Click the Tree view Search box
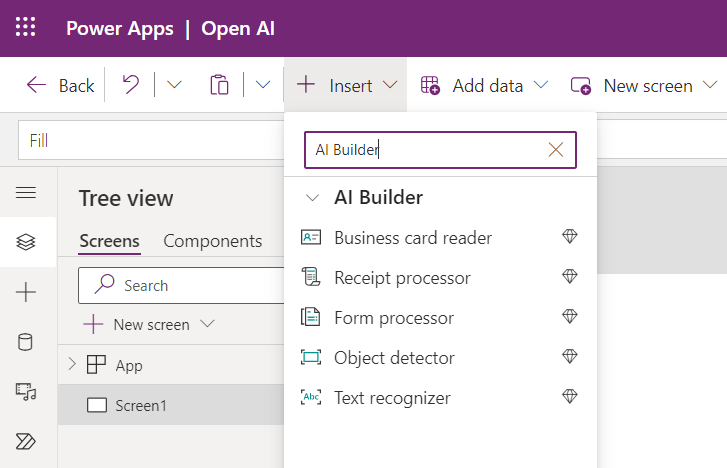The height and width of the screenshot is (468, 727). point(181,285)
